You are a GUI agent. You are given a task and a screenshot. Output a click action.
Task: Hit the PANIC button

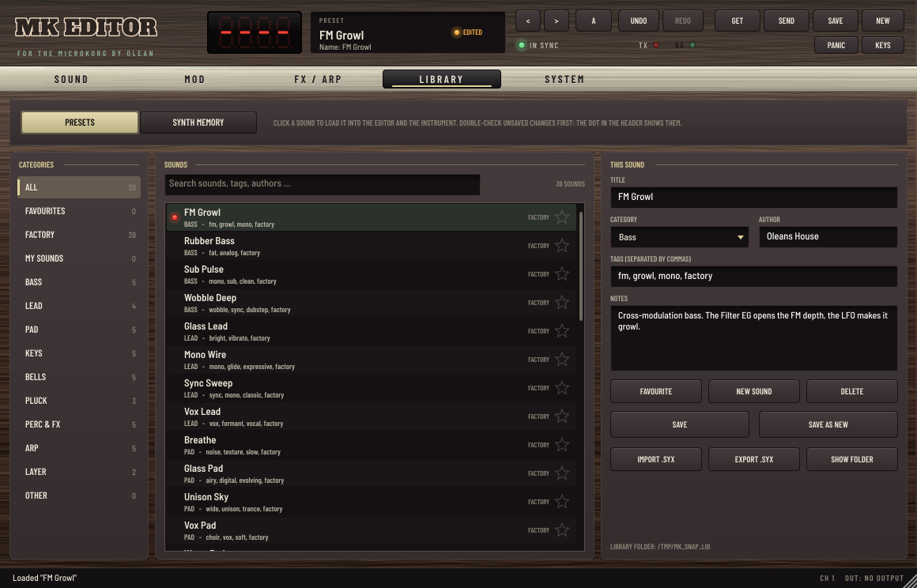point(836,45)
